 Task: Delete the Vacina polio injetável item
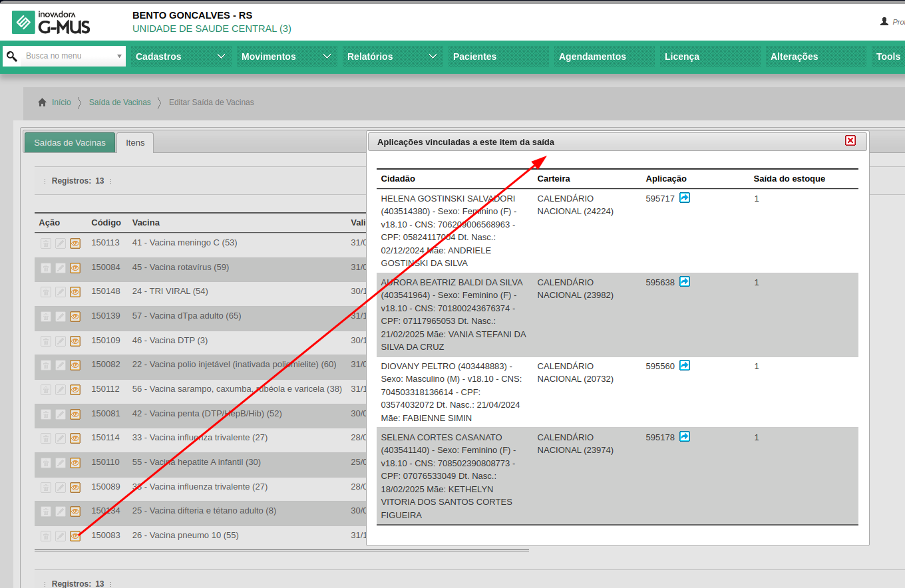[46, 365]
